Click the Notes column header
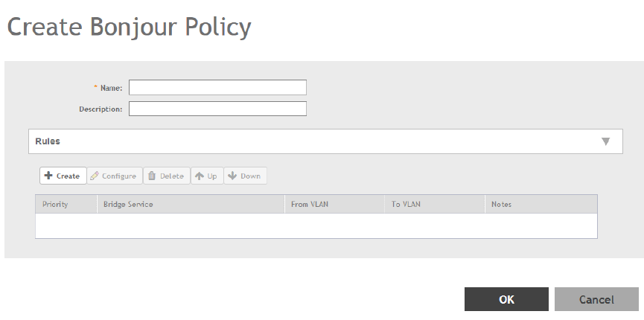This screenshot has height=320, width=644. point(541,204)
